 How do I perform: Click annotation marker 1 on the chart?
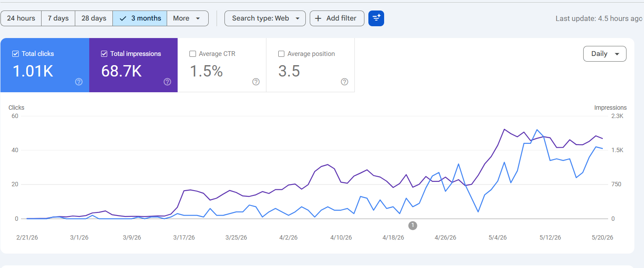pyautogui.click(x=413, y=226)
